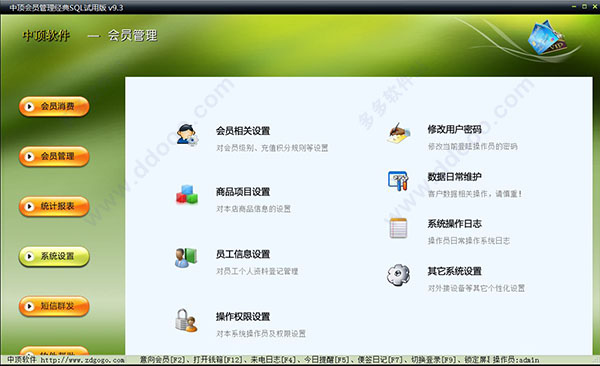
Task: Click 打开钱箱[F12] in the status bar
Action: (x=218, y=360)
